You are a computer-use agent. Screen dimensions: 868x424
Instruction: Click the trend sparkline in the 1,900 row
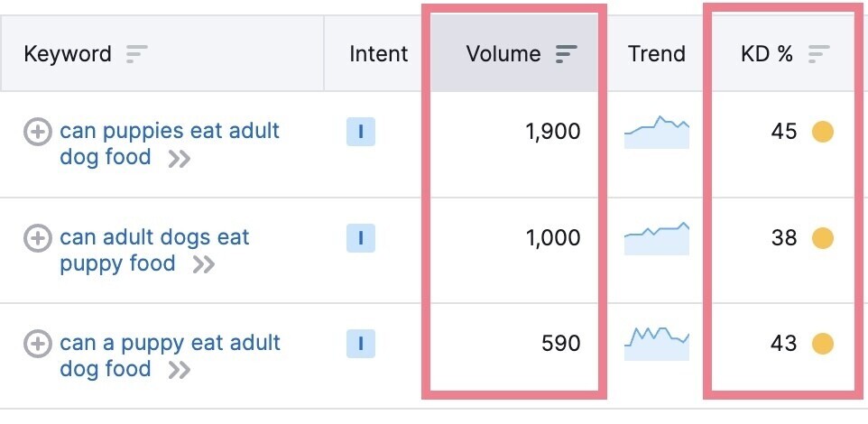[x=656, y=133]
